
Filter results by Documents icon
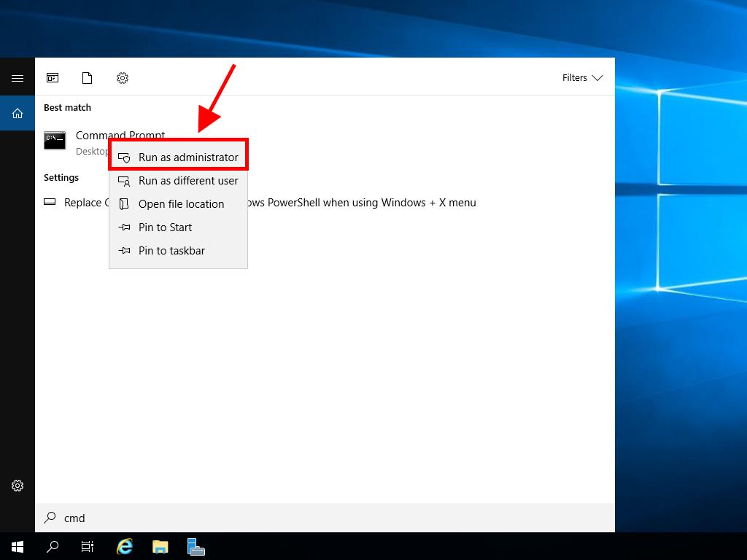(x=88, y=77)
